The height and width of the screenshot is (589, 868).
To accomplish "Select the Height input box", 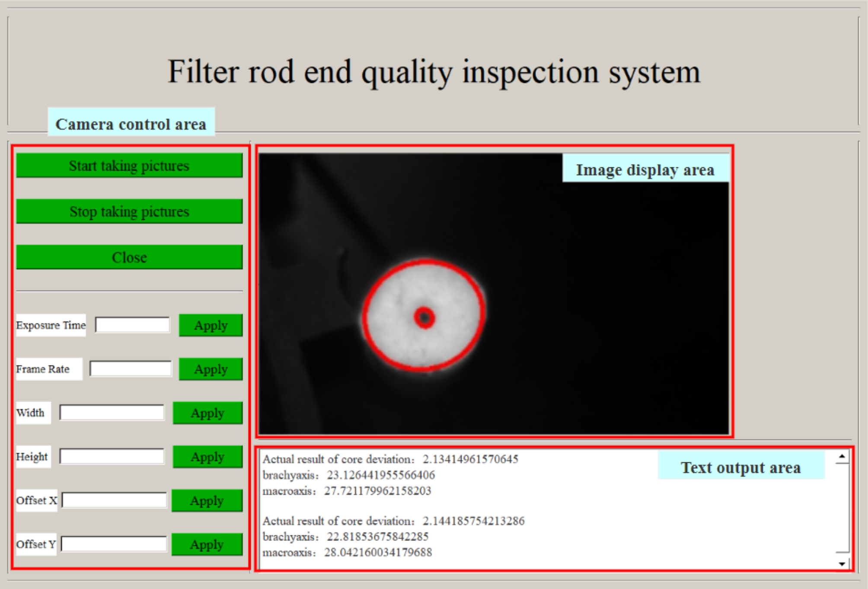I will 112,456.
